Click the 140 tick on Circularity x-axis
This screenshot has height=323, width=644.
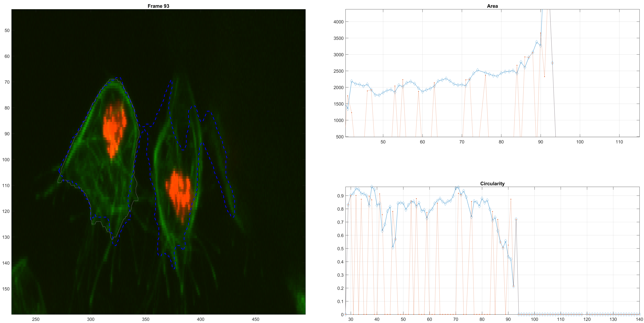[639, 319]
